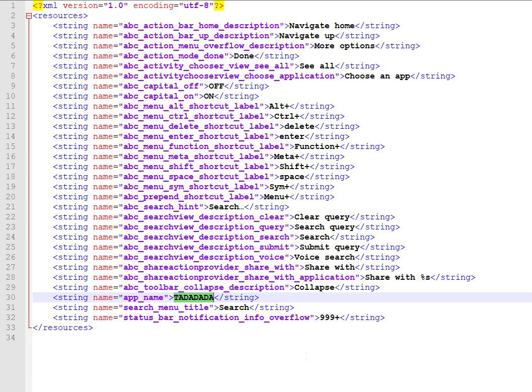This screenshot has height=392, width=532.
Task: Click the attribute value "abc_toolbar_collapse_description"
Action: [204, 287]
